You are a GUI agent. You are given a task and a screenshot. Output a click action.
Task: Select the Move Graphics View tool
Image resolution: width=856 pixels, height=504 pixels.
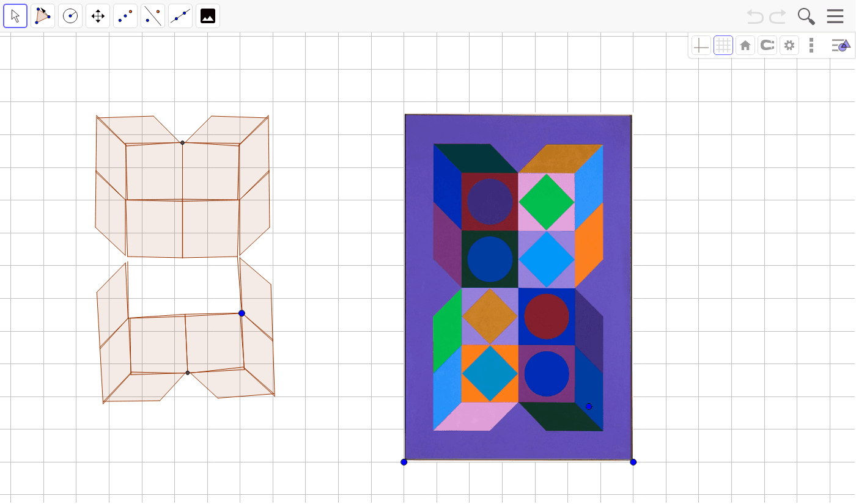pos(98,16)
